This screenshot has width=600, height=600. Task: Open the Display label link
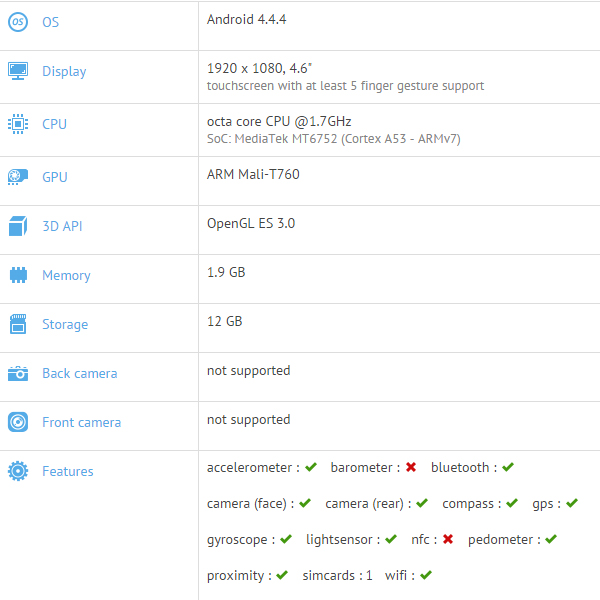[x=64, y=72]
